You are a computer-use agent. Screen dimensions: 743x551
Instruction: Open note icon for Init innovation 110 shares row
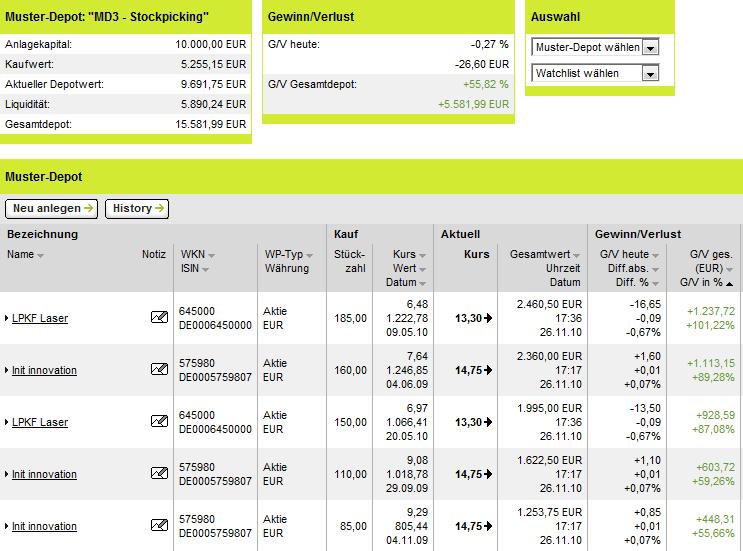158,474
